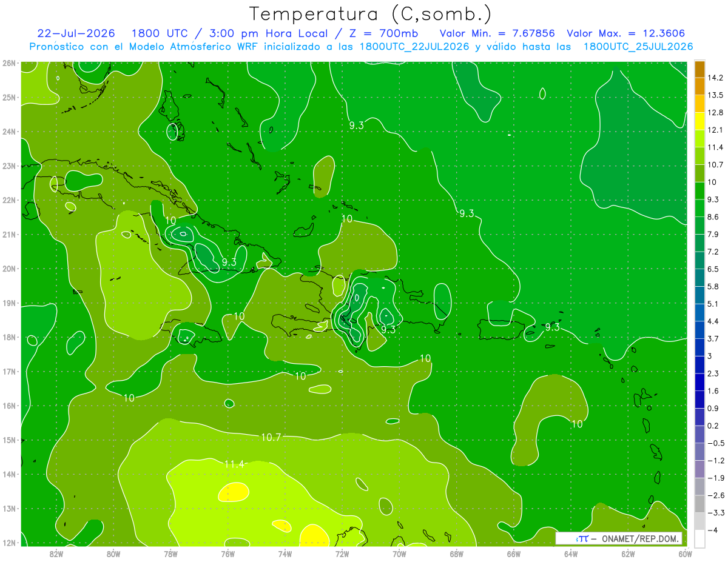Click the pressure level "Z = 700mb"
728x562 pixels.
tap(384, 33)
